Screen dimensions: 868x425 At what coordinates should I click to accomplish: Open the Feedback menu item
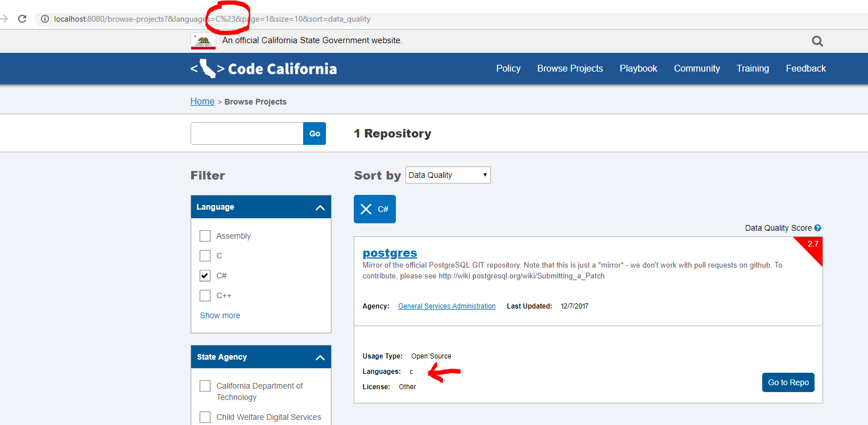(806, 68)
